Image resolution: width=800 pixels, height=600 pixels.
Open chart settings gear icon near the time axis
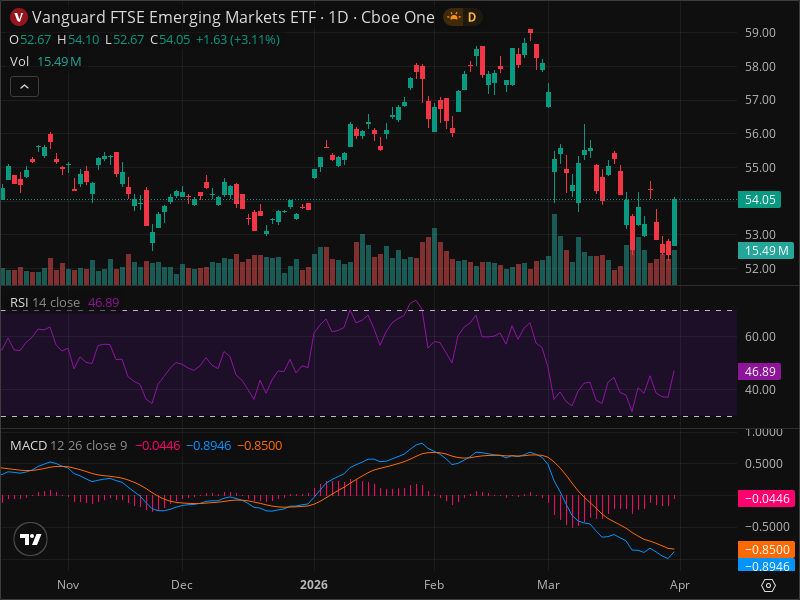click(768, 585)
